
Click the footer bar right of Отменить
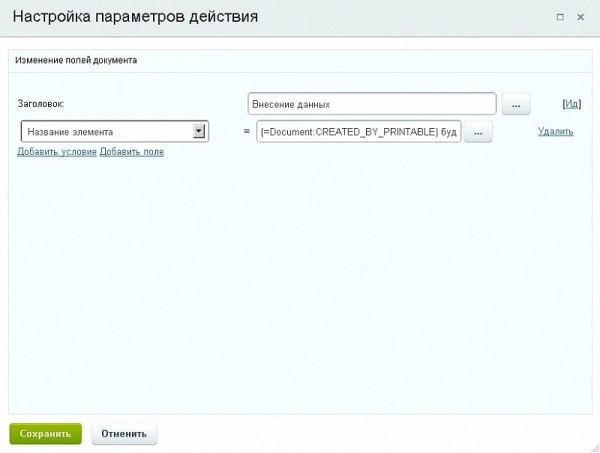point(380,434)
